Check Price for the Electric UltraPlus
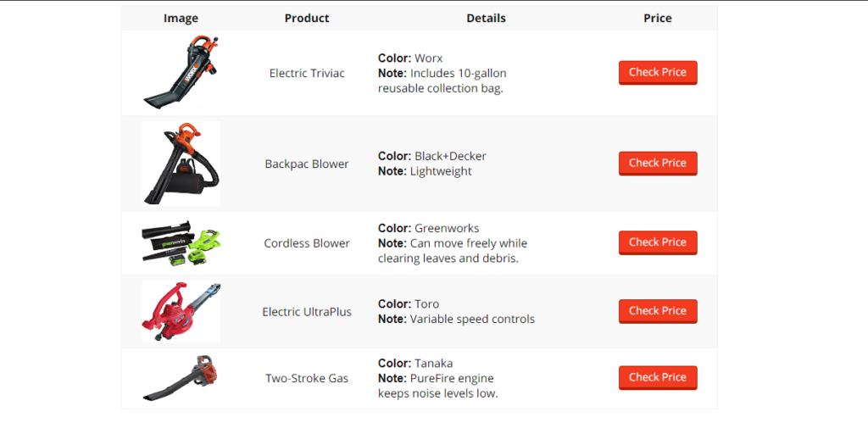Image resolution: width=868 pixels, height=423 pixels. 658,311
